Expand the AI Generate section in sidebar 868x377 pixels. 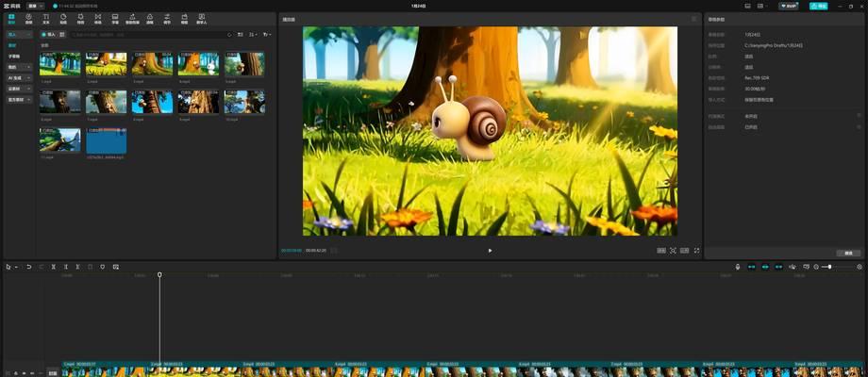[19, 78]
